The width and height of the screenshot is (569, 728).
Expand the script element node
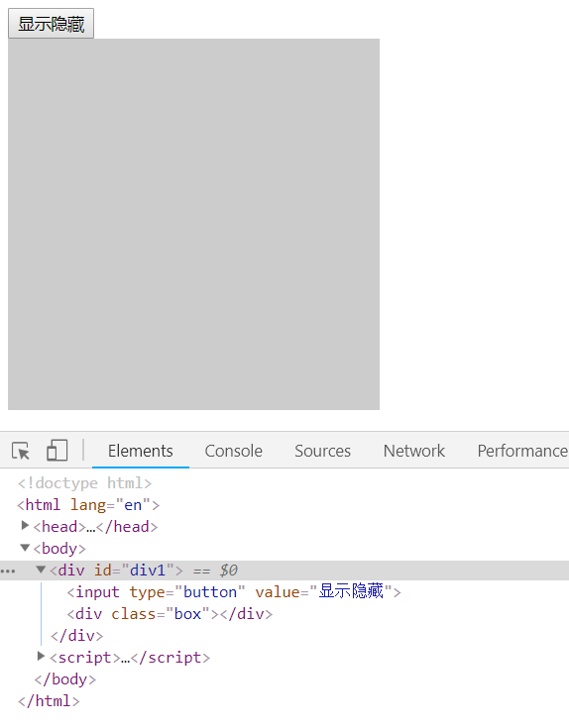[41, 657]
